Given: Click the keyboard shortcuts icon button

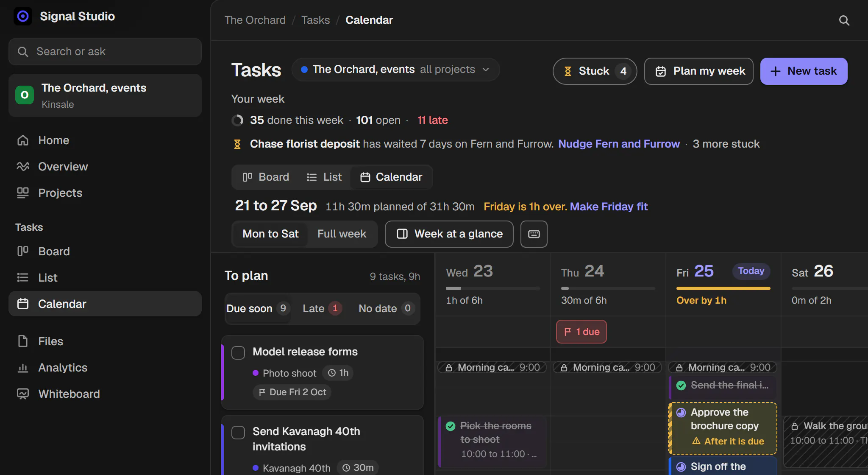Looking at the screenshot, I should tap(534, 234).
